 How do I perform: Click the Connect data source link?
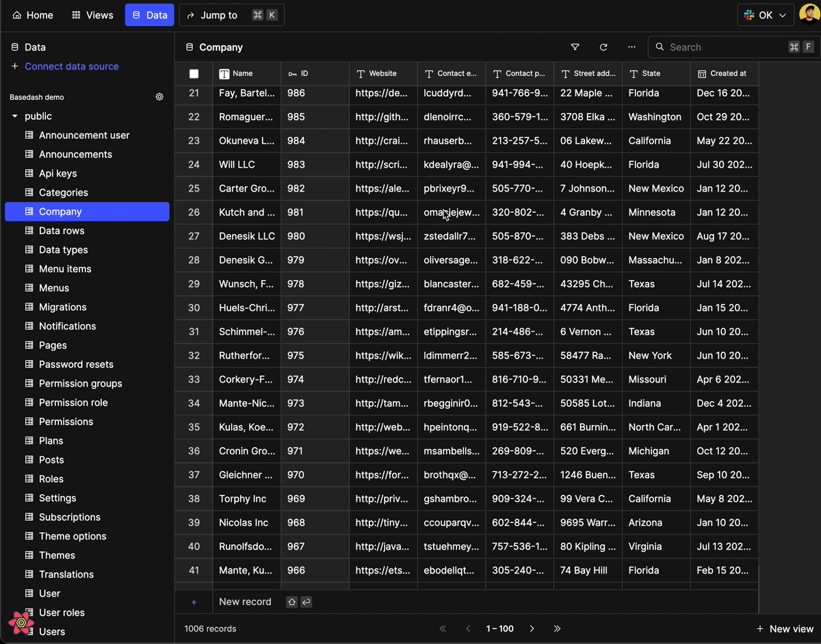coord(70,66)
